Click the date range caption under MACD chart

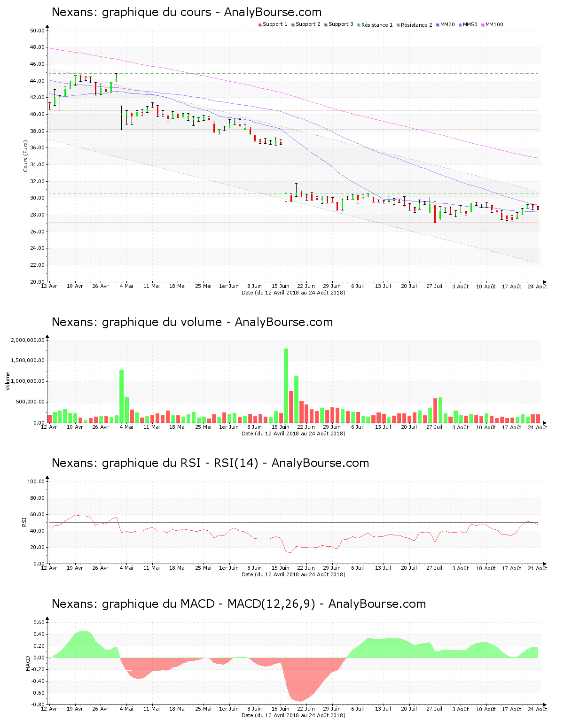293,715
